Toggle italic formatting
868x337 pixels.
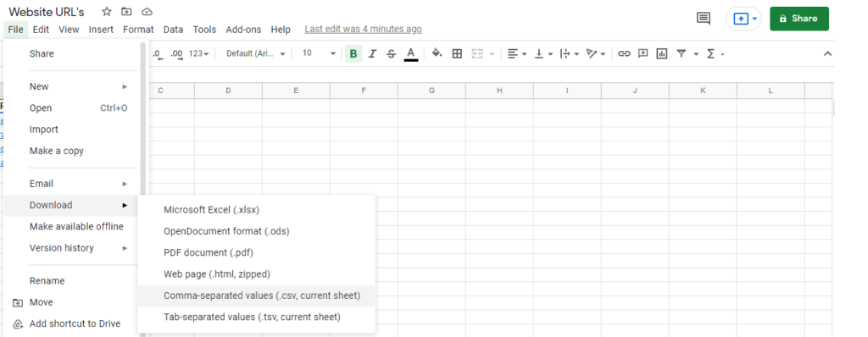click(x=373, y=53)
